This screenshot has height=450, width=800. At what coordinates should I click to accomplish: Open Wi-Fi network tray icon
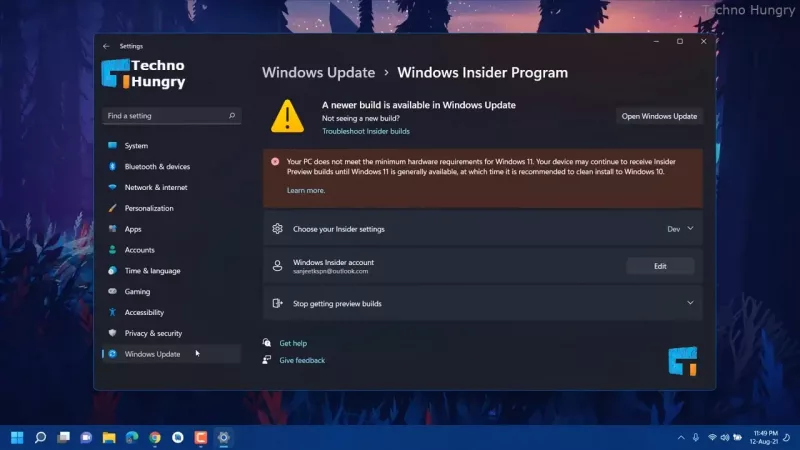click(712, 437)
